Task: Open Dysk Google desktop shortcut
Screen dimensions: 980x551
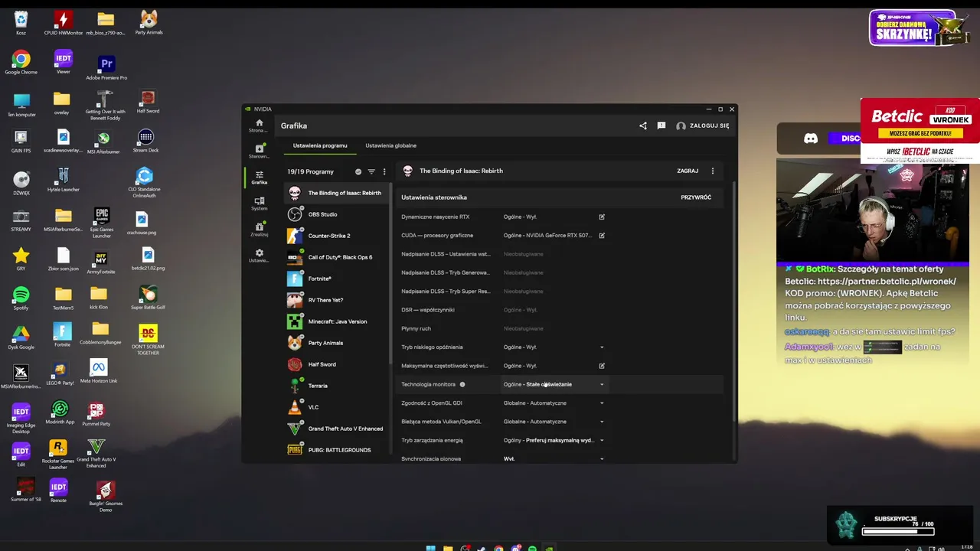Action: click(x=21, y=338)
